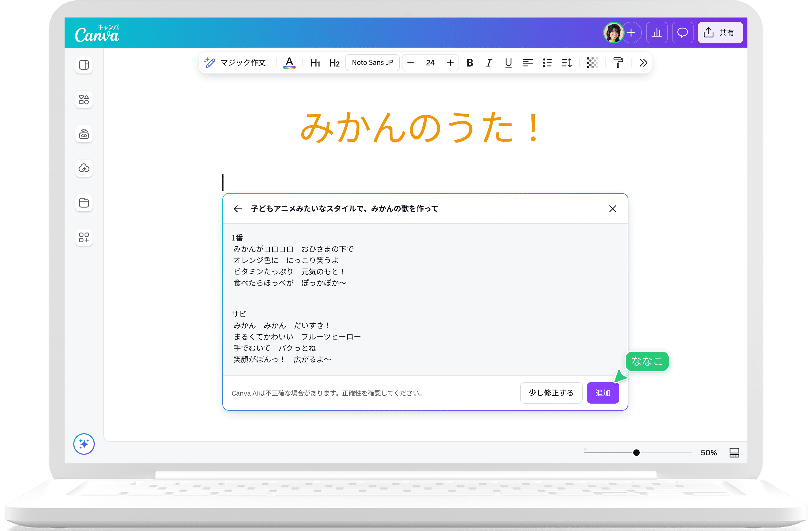Screen dimensions: 812x531
Task: Open the Uploads cloud sidebar icon
Action: (84, 168)
